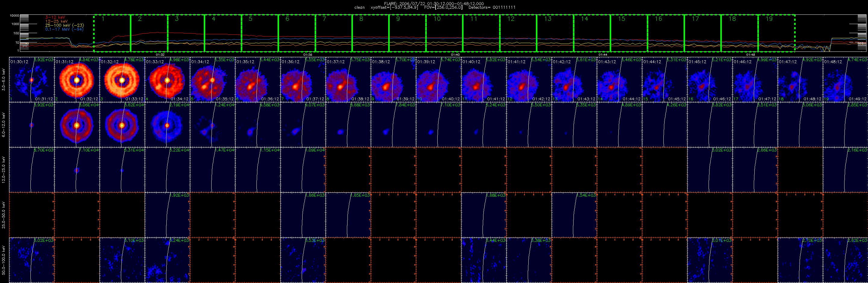Select interval 13 in the lightcurve plot
The height and width of the screenshot is (283, 868).
(555, 33)
